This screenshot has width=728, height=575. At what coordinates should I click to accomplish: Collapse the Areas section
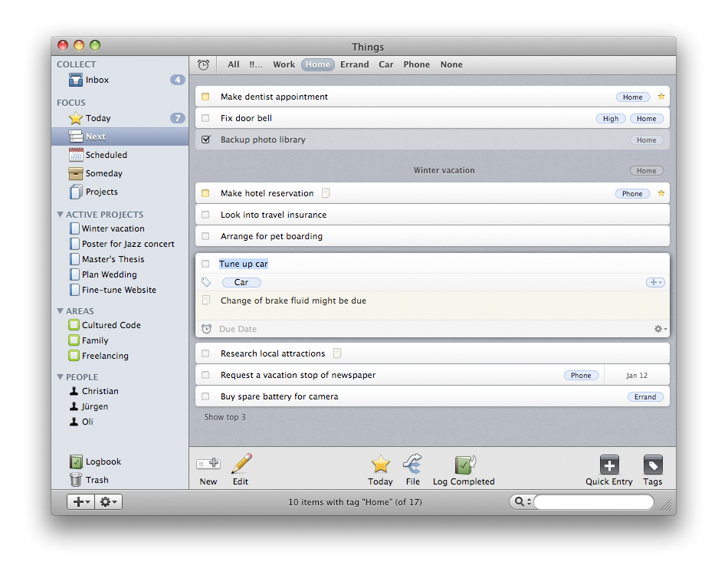pyautogui.click(x=60, y=311)
